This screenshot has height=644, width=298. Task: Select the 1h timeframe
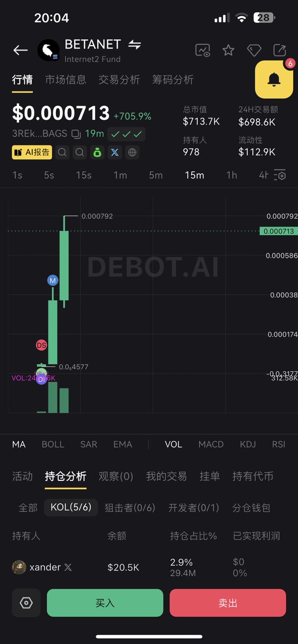231,175
